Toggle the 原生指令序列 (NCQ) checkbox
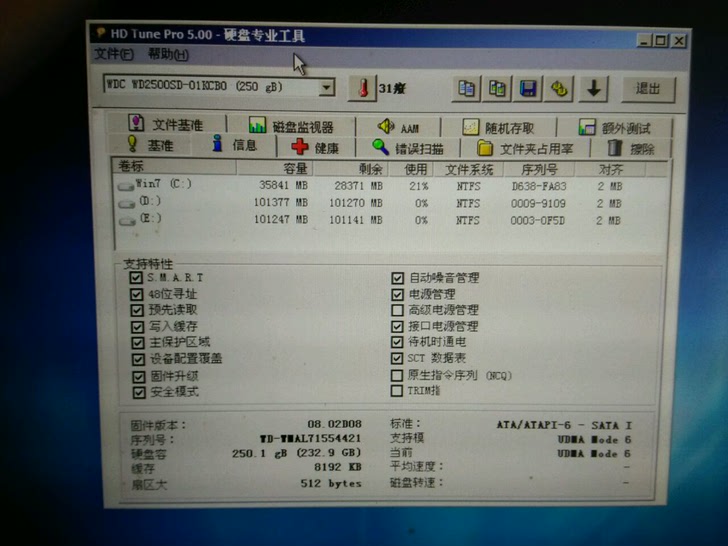728x546 pixels. coord(397,375)
